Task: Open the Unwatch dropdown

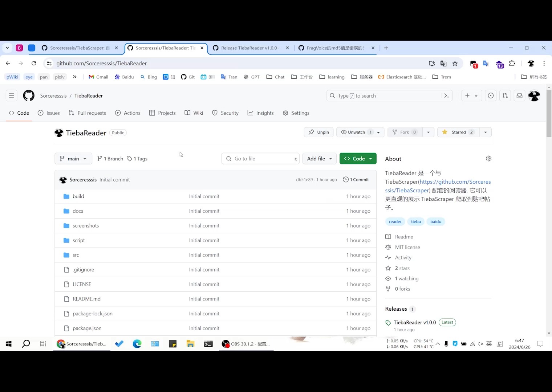Action: pyautogui.click(x=360, y=132)
